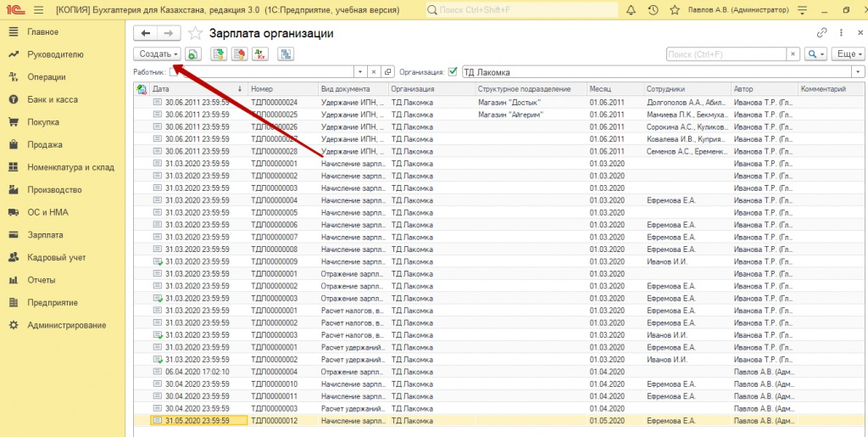
Task: Click document icon of row ТДЛ00000012
Action: [x=157, y=421]
